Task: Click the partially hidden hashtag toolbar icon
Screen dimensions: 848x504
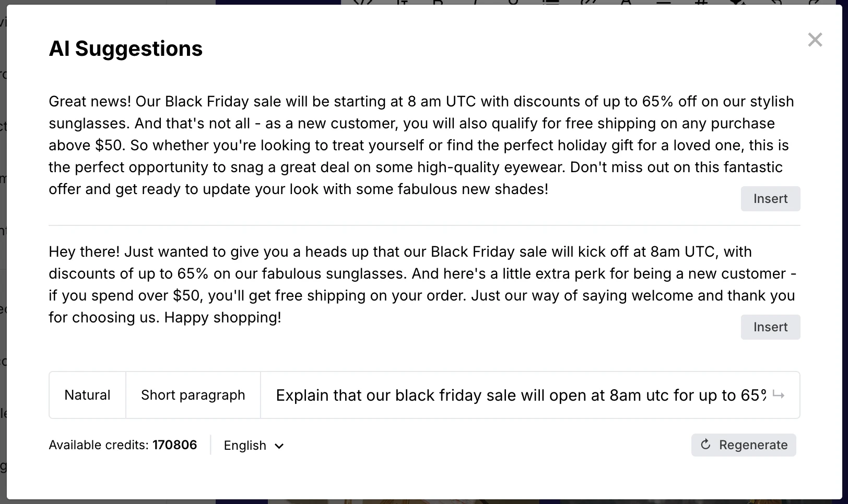Action: click(701, 2)
